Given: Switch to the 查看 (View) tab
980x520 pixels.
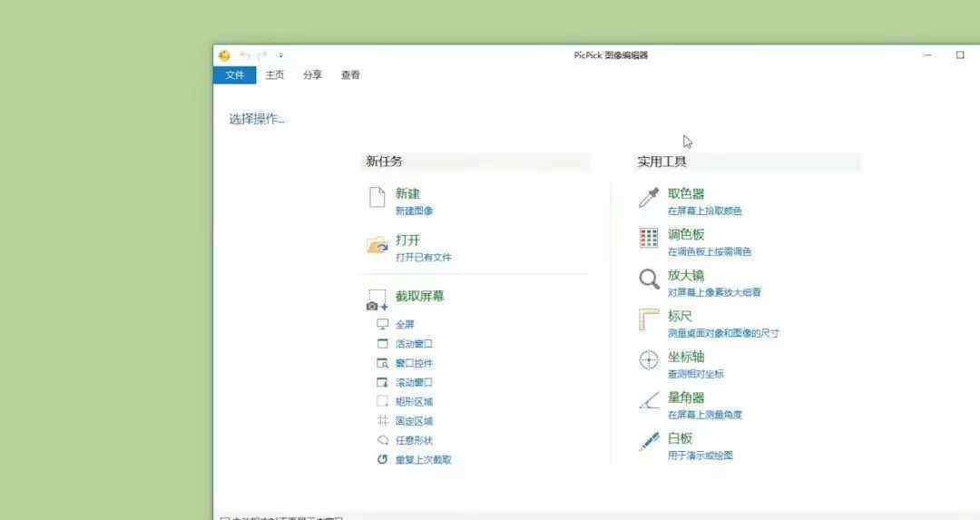Looking at the screenshot, I should 350,75.
